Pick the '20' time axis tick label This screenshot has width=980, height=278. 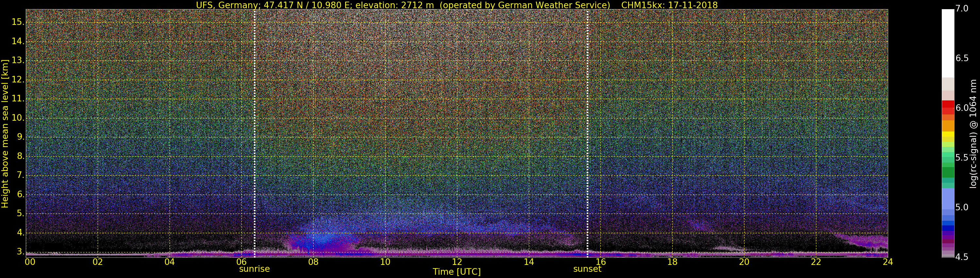[x=744, y=262]
